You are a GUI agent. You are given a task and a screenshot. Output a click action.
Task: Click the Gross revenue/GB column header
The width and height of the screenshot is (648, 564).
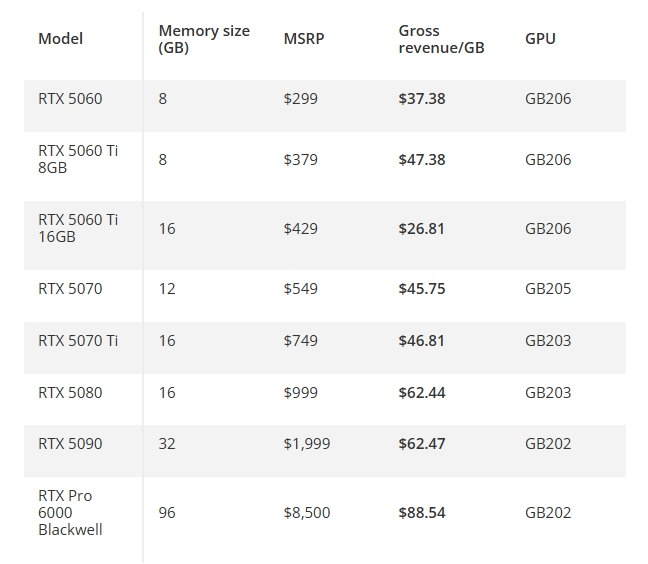pos(441,40)
